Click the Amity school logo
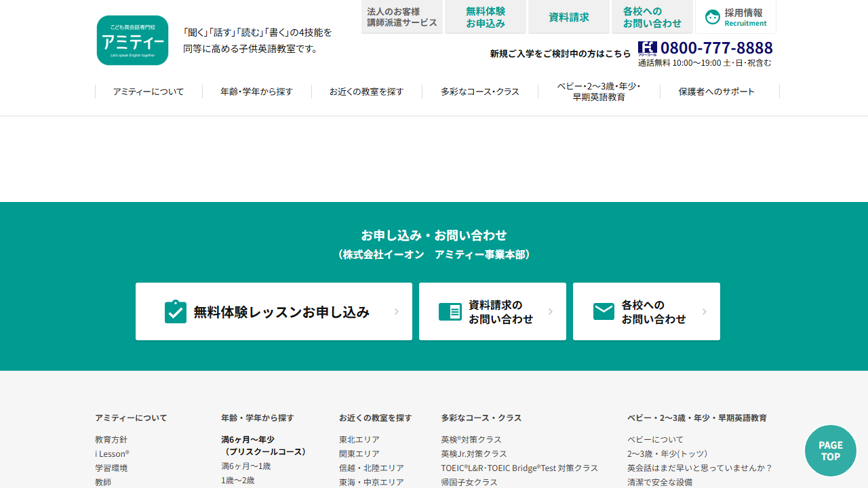Viewport: 868px width, 488px height. coord(132,41)
